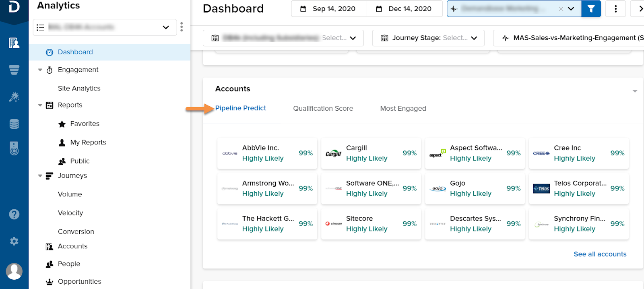This screenshot has width=644, height=289.
Task: Go to Dashboard in the sidebar
Action: [x=109, y=52]
